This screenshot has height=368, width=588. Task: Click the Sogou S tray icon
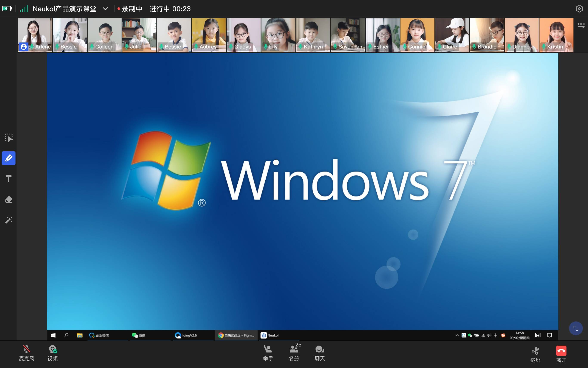click(x=503, y=335)
